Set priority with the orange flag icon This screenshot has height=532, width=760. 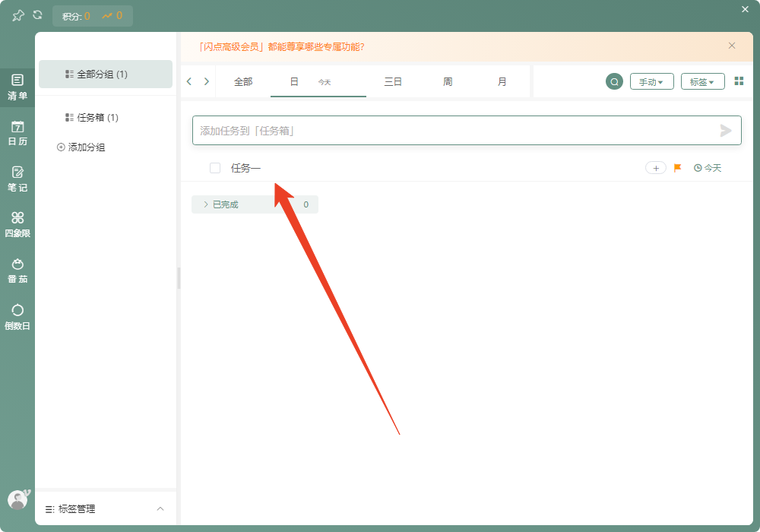click(676, 167)
